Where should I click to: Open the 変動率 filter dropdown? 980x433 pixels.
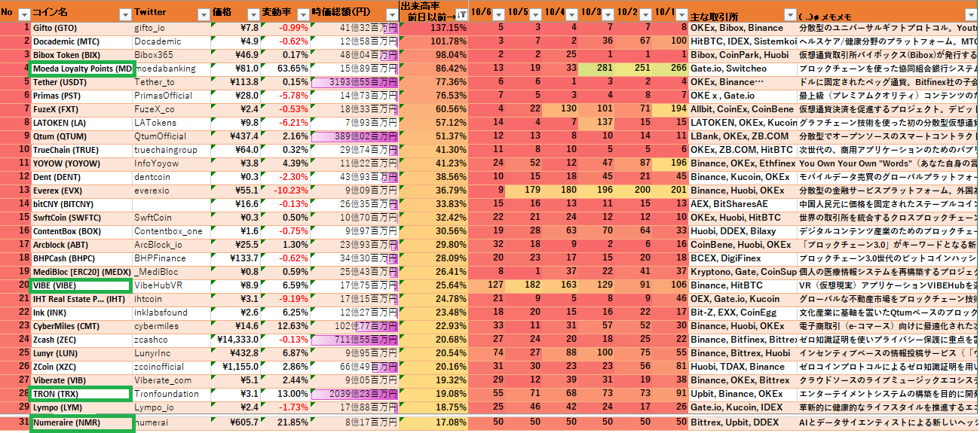[x=302, y=14]
